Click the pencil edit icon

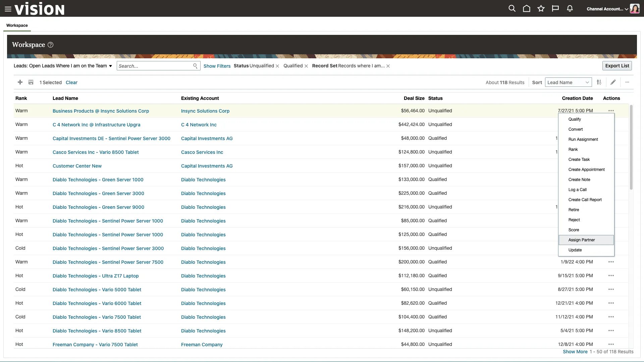pos(613,82)
